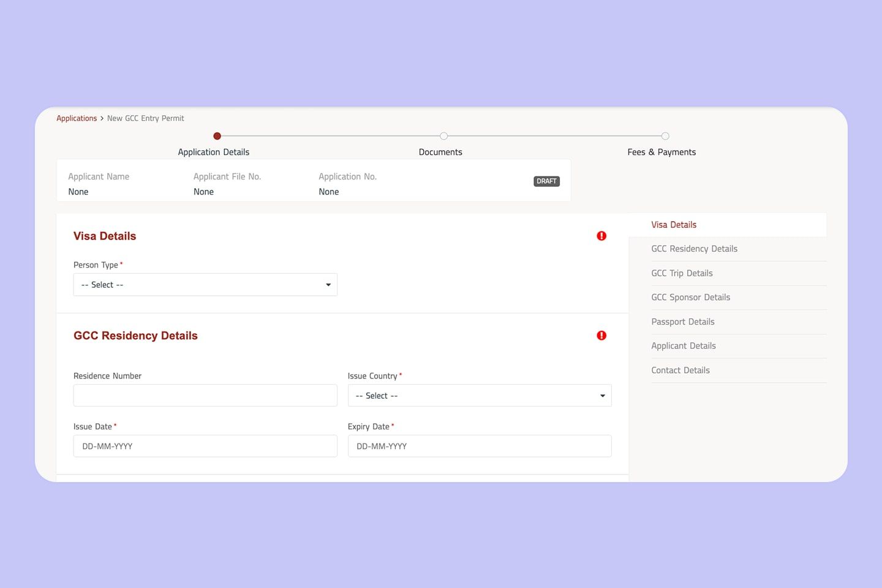Image resolution: width=882 pixels, height=588 pixels.
Task: Jump to GCC Residency Details in sidebar
Action: pyautogui.click(x=694, y=249)
